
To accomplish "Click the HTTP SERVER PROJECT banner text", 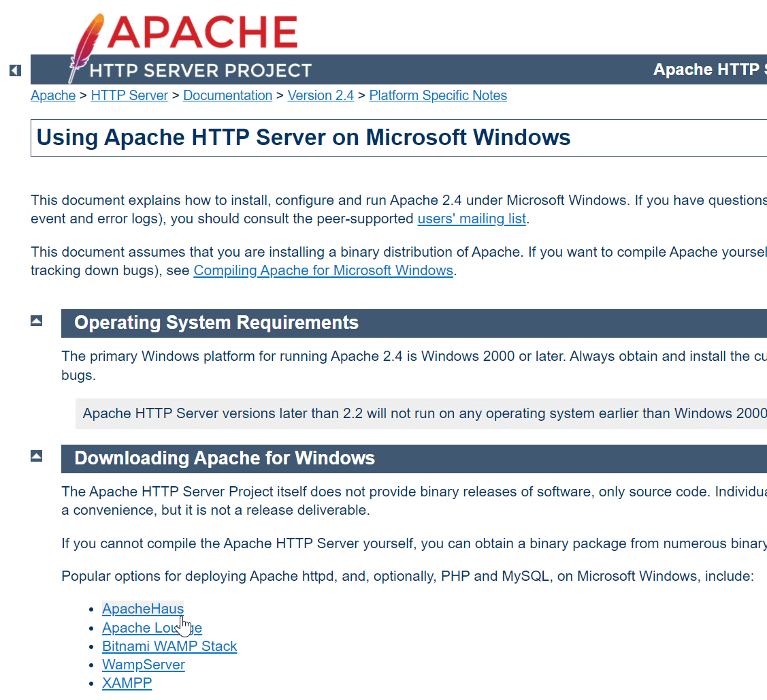I will click(x=201, y=71).
